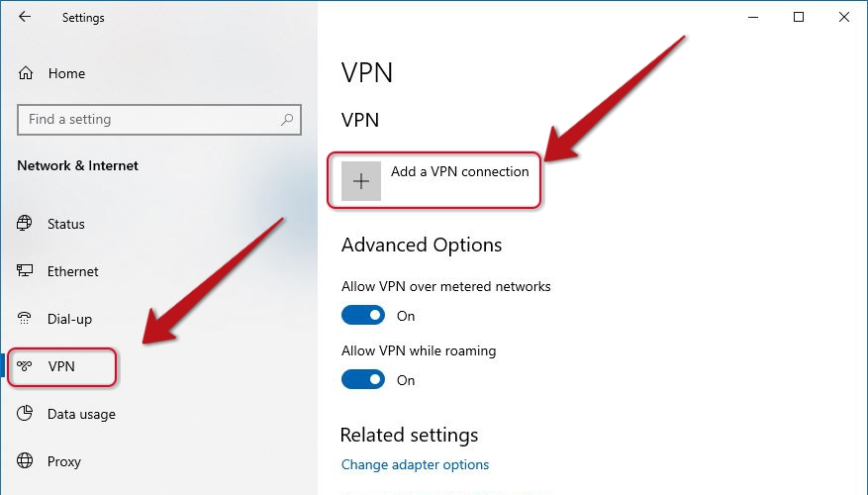Go to the Home settings page

click(66, 73)
